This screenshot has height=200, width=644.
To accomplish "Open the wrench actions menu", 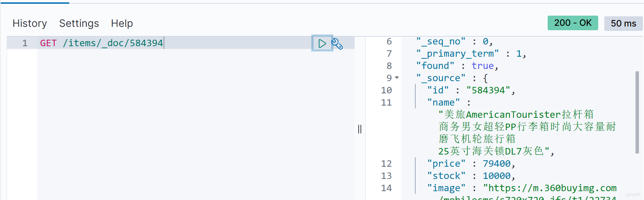I will (x=337, y=44).
